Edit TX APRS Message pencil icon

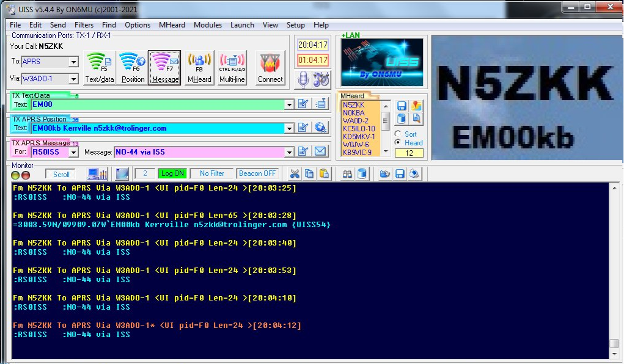pyautogui.click(x=303, y=151)
